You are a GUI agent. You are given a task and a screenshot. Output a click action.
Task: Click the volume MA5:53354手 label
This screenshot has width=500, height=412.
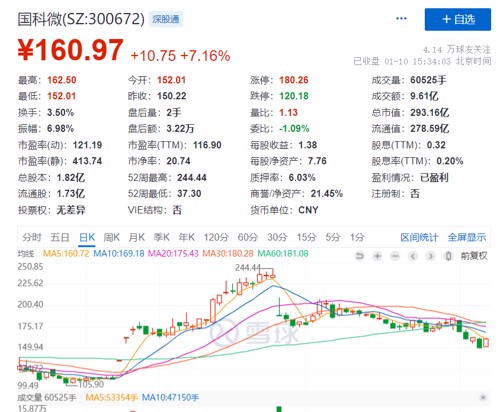[112, 397]
